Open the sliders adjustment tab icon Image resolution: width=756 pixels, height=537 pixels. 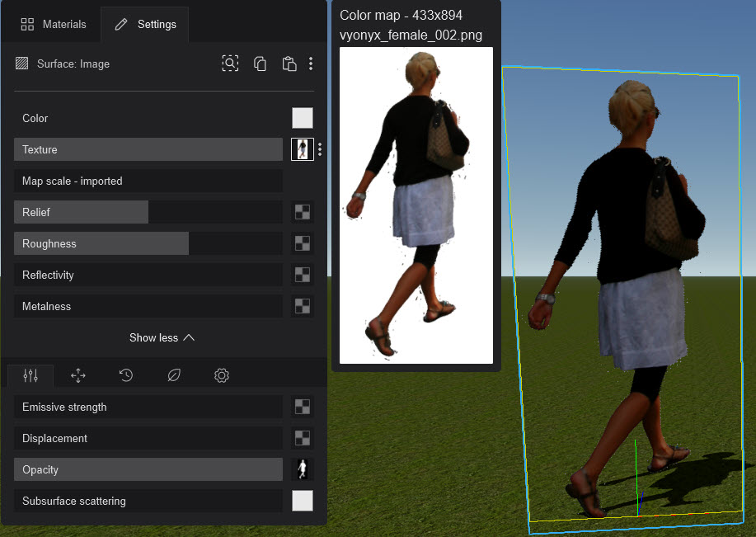tap(31, 375)
